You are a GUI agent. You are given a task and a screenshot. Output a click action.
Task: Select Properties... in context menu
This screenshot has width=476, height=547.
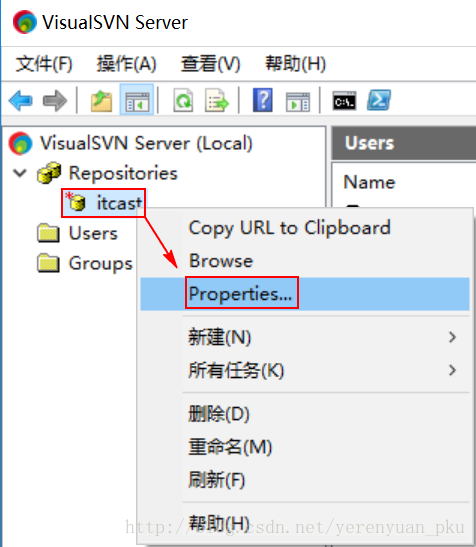[305, 294]
